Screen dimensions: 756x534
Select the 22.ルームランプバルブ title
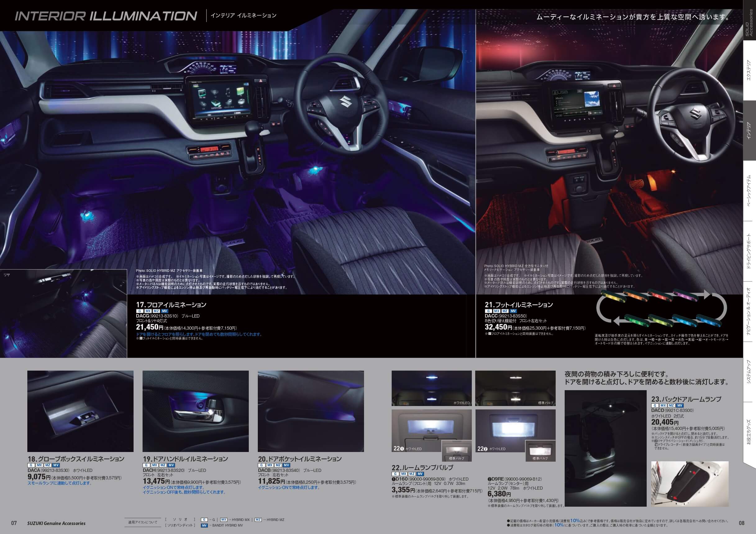pyautogui.click(x=422, y=468)
